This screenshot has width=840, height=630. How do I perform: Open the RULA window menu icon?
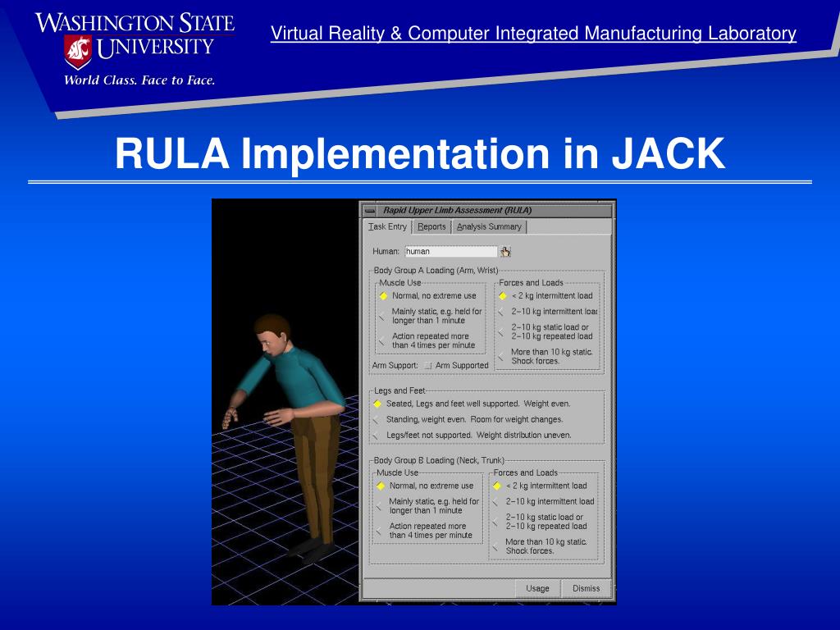tap(370, 211)
